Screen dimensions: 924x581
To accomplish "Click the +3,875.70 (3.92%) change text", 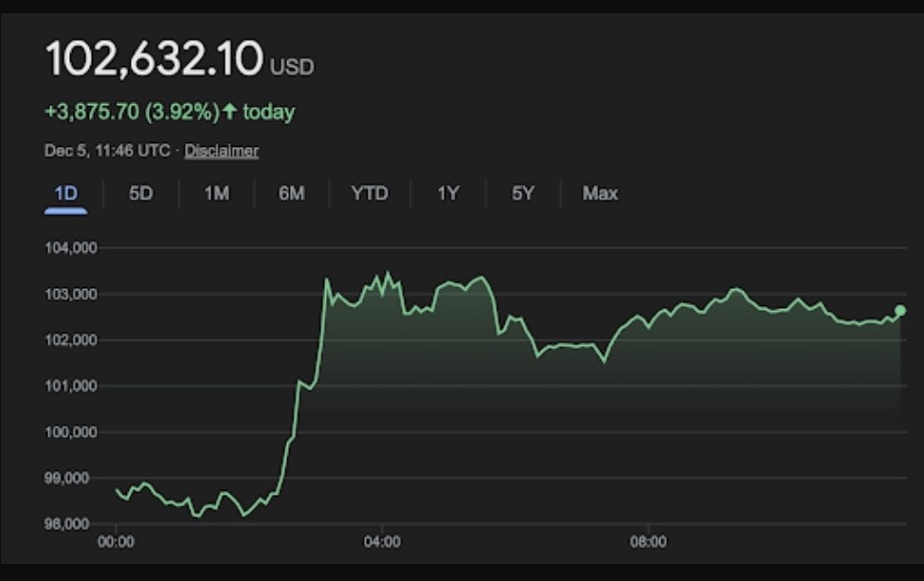I will (x=131, y=112).
